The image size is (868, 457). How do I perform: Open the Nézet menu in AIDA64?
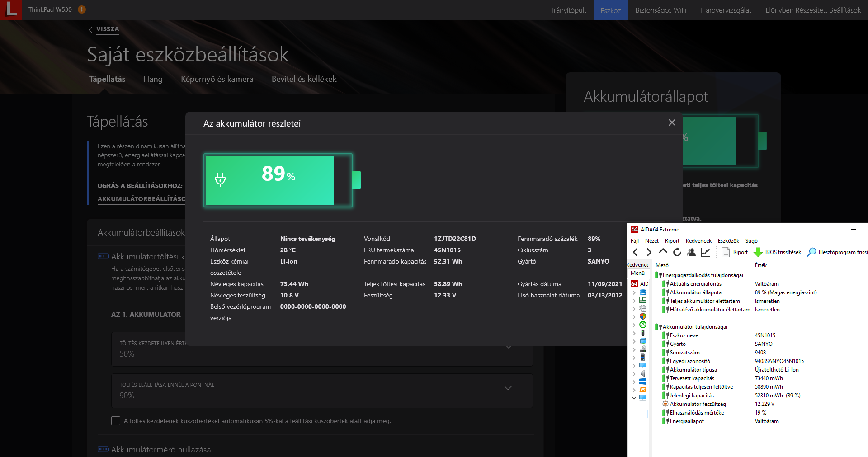click(652, 241)
